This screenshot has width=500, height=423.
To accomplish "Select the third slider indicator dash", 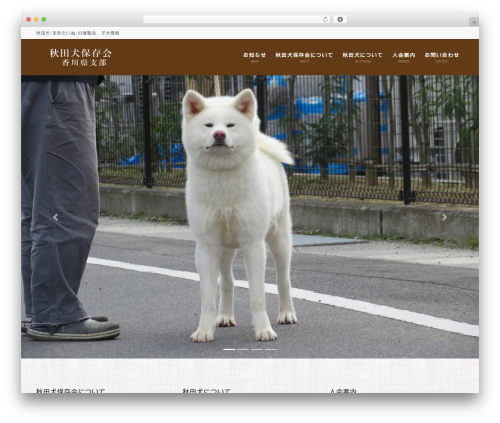I will coord(257,349).
